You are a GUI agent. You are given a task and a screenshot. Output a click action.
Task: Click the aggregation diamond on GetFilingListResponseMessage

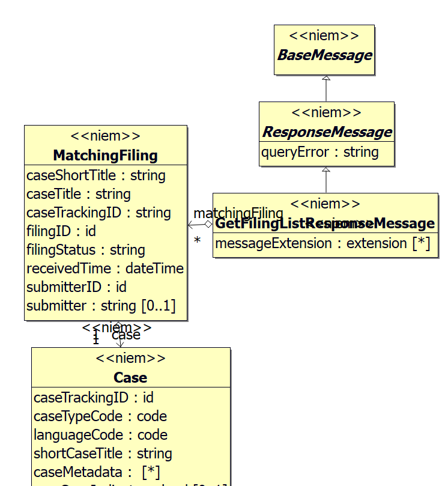tap(208, 225)
